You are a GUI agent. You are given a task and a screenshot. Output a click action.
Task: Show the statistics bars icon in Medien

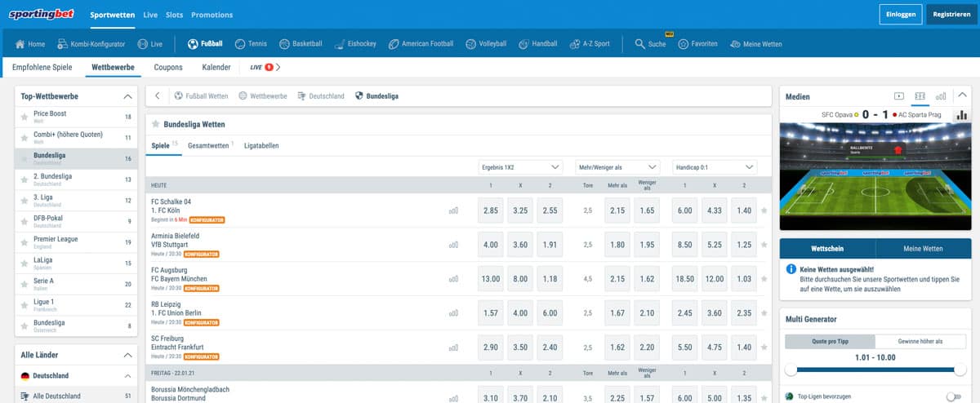click(941, 96)
